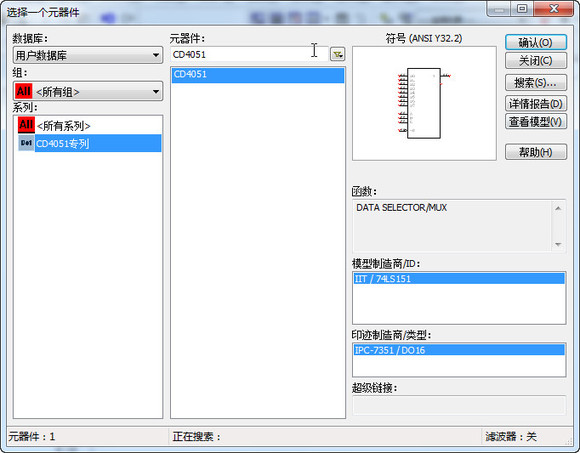This screenshot has width=580, height=453.
Task: Click the minimize window button
Action: click(499, 9)
